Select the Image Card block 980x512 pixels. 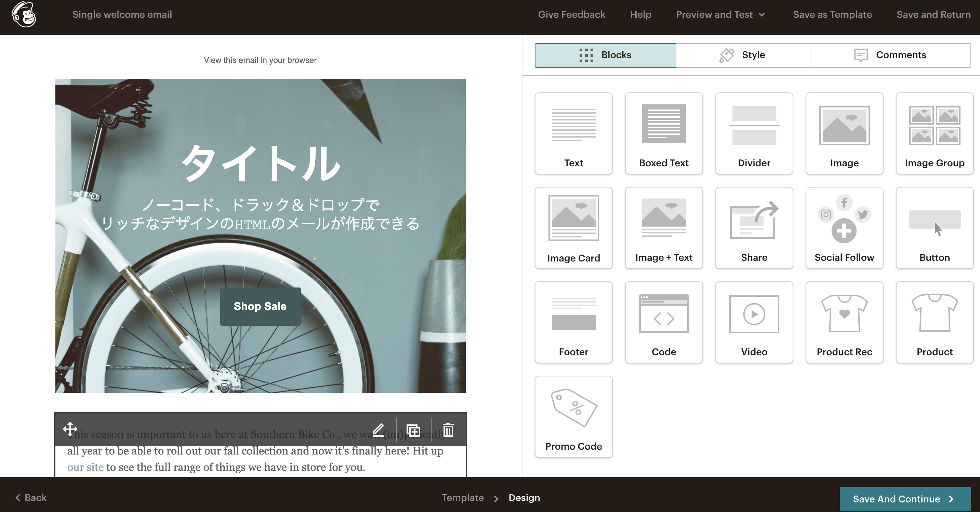pos(573,228)
